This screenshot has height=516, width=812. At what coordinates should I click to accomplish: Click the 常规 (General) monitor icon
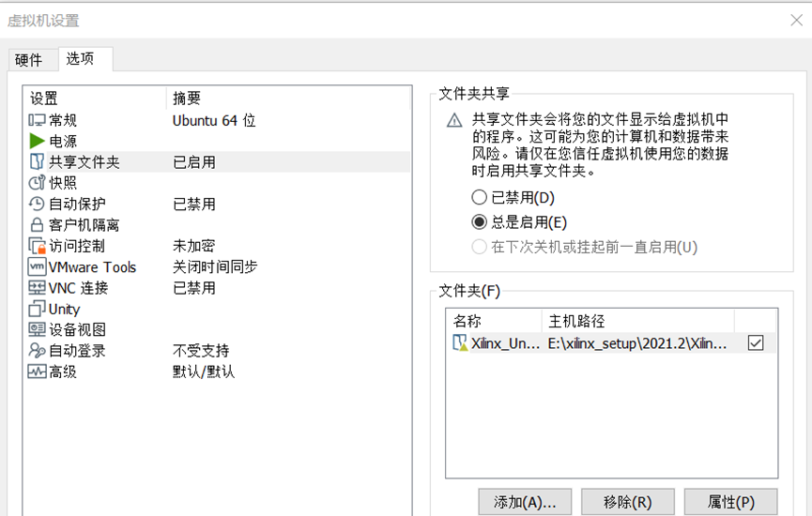pyautogui.click(x=37, y=120)
